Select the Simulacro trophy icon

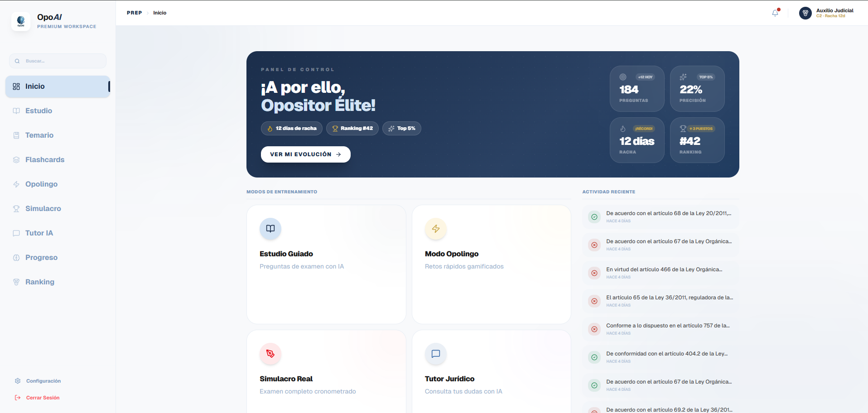(x=16, y=208)
